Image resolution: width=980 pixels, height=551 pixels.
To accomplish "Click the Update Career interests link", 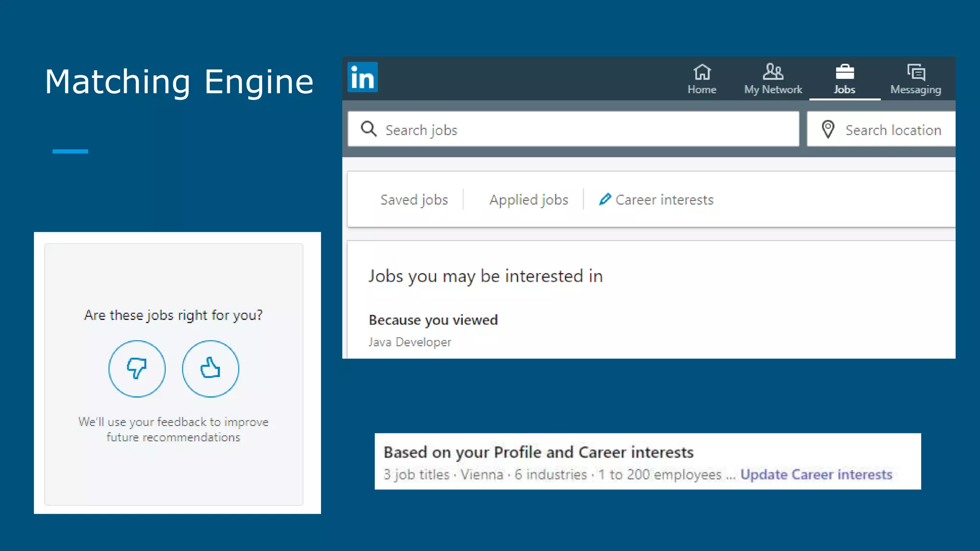I will 816,474.
